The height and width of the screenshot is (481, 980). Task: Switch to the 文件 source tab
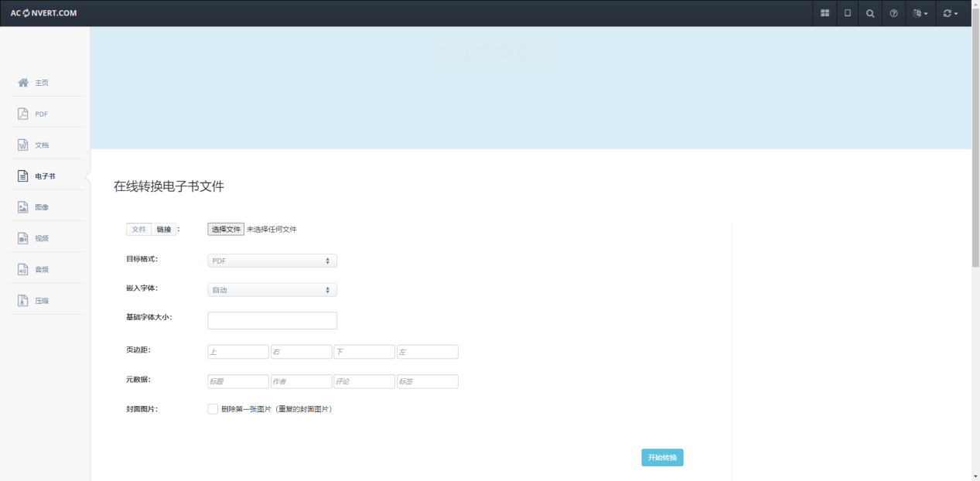pos(139,229)
